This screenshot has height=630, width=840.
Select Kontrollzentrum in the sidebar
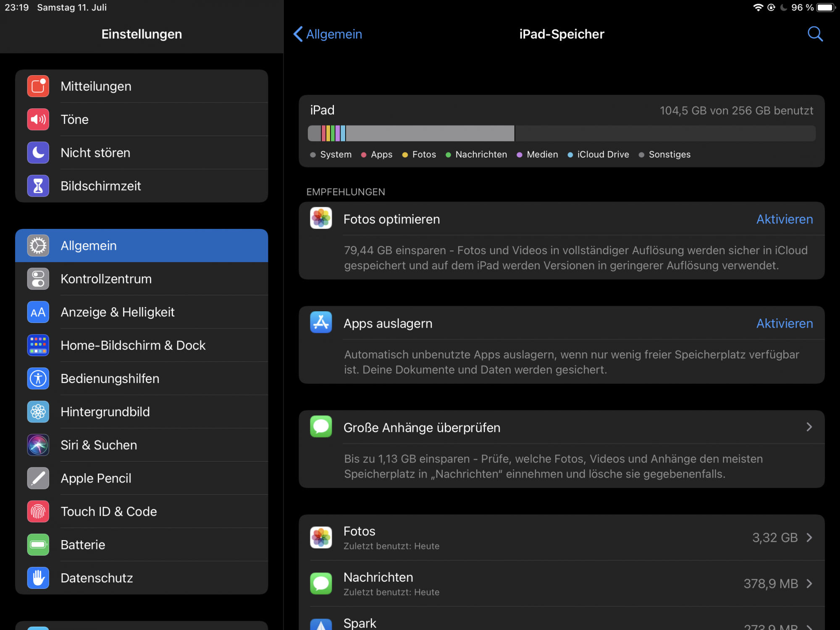click(106, 279)
